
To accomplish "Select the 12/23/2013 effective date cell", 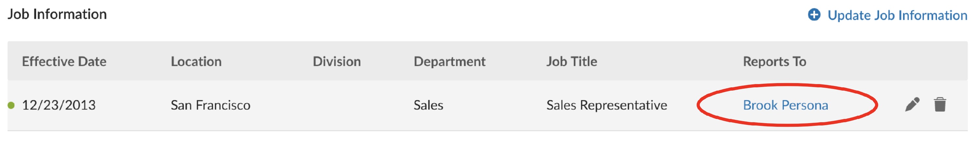I will (x=58, y=105).
